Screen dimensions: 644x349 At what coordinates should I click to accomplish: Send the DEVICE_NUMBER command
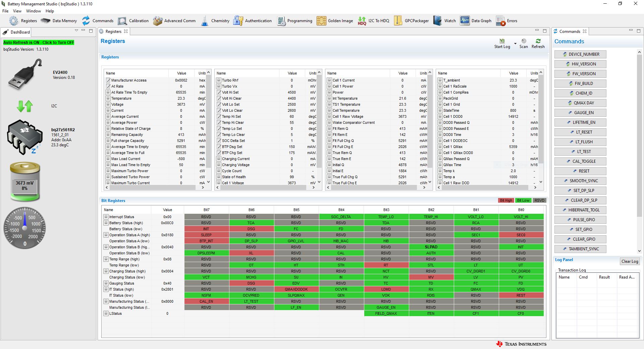tap(580, 54)
